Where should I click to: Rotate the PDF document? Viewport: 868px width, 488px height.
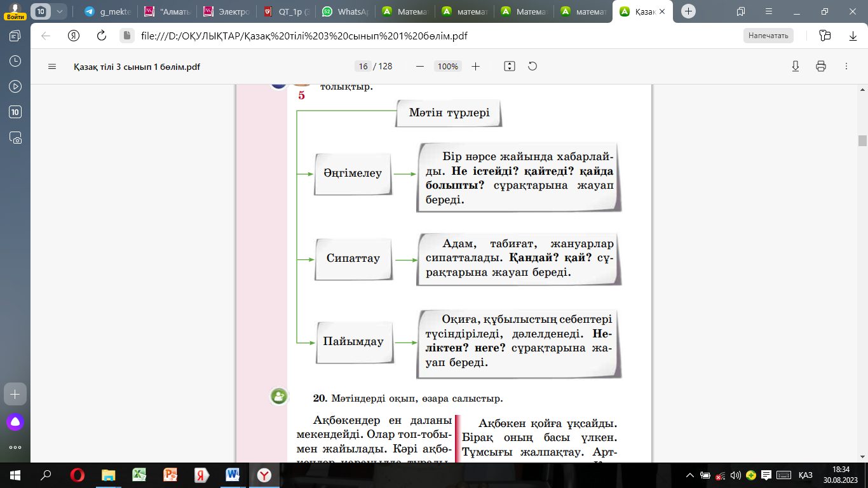(532, 66)
